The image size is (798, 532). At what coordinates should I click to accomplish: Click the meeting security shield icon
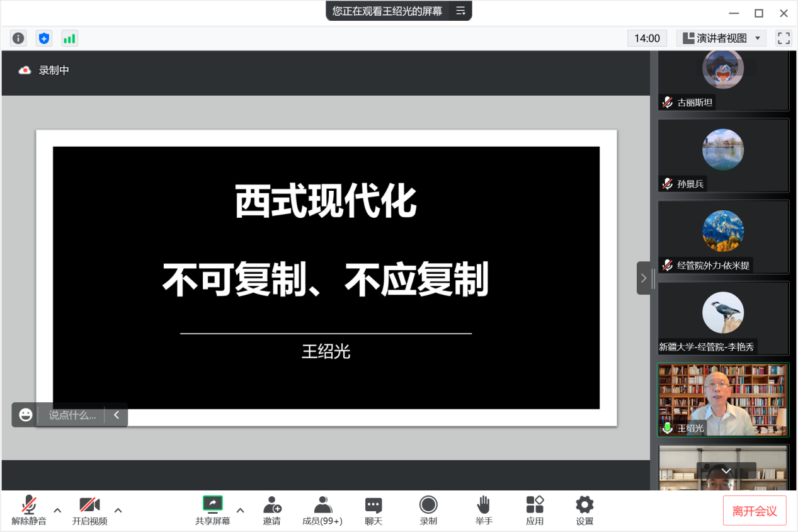pos(43,38)
